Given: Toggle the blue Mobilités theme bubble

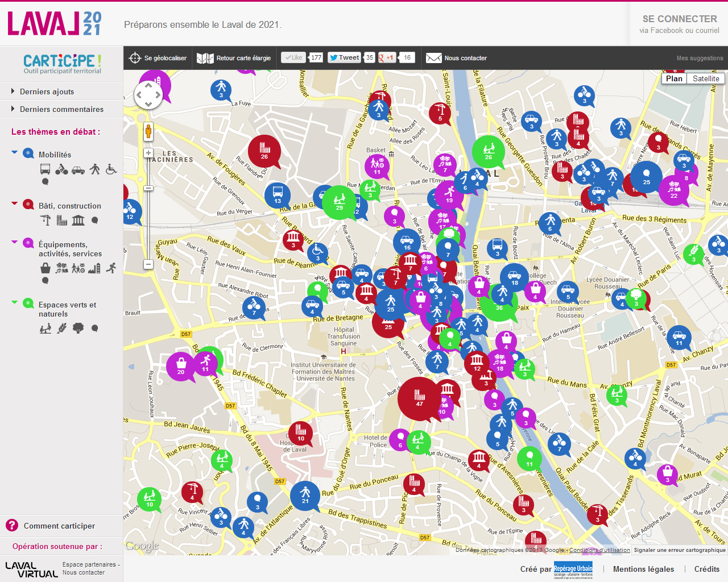Looking at the screenshot, I should 28,153.
